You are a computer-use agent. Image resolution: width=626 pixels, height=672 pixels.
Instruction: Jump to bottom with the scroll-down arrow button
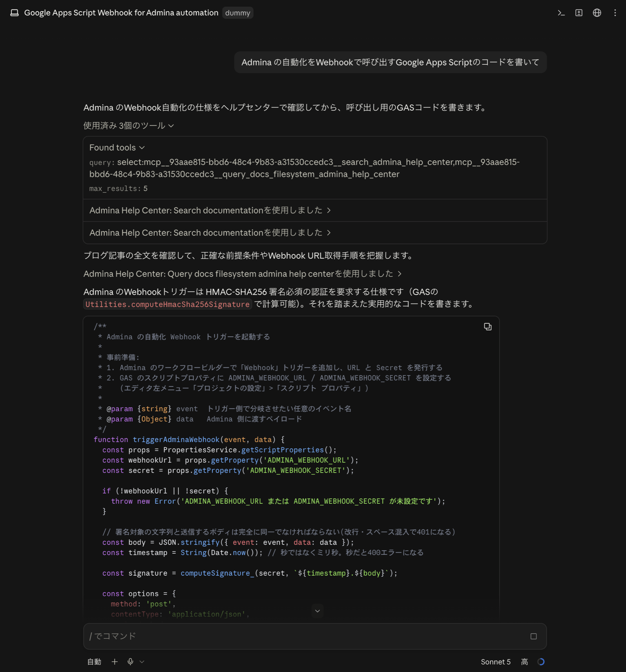tap(317, 611)
